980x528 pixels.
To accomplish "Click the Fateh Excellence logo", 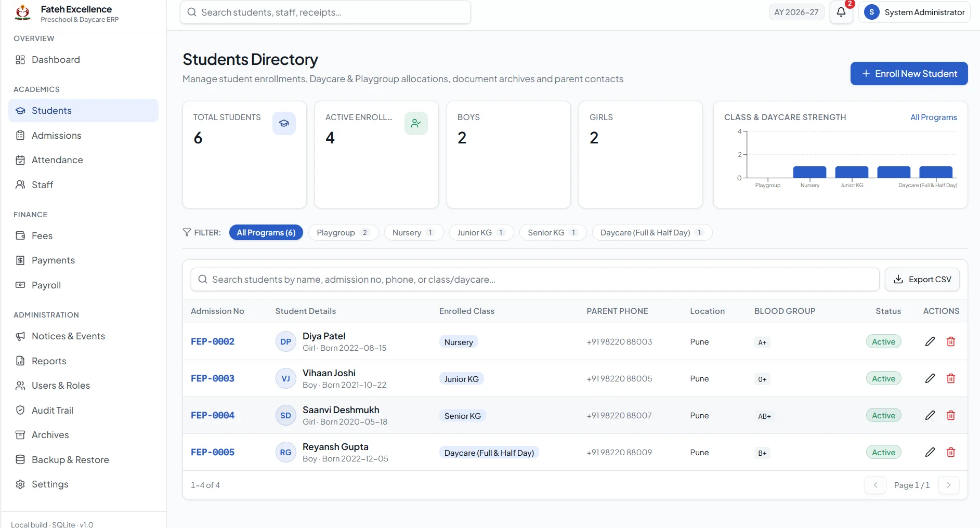I will (x=22, y=12).
